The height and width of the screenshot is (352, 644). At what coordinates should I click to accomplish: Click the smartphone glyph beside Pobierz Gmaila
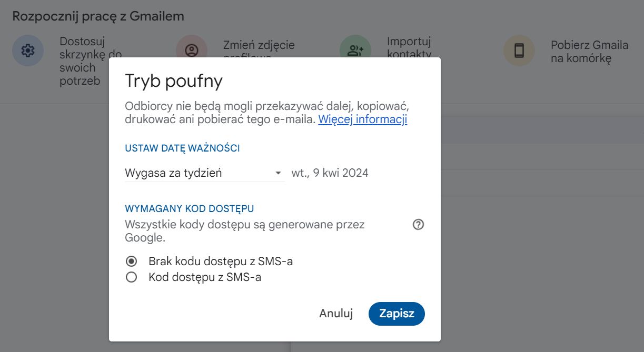pyautogui.click(x=519, y=50)
